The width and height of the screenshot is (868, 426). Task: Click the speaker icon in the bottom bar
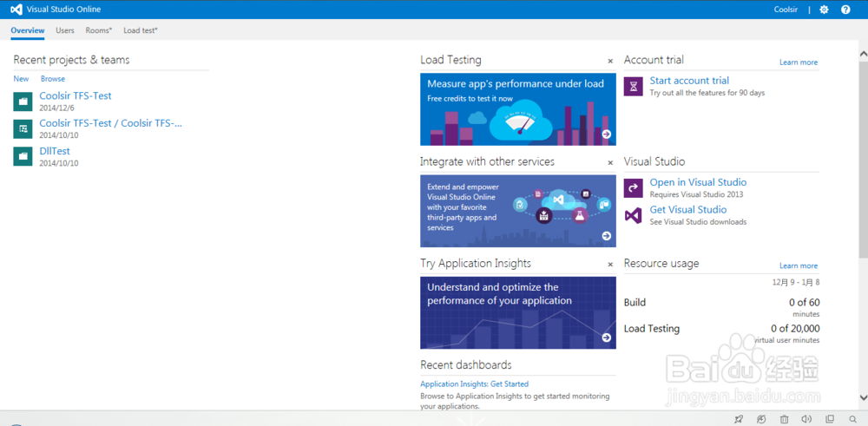[x=806, y=419]
